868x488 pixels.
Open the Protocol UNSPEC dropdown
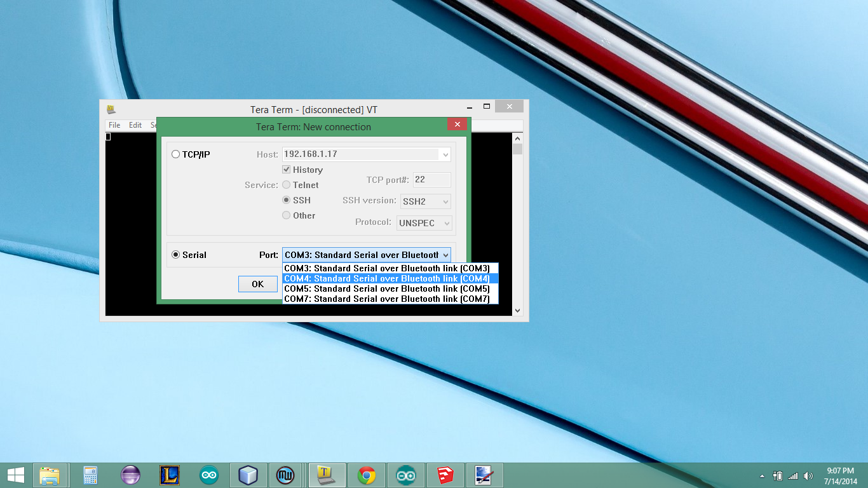(x=424, y=223)
